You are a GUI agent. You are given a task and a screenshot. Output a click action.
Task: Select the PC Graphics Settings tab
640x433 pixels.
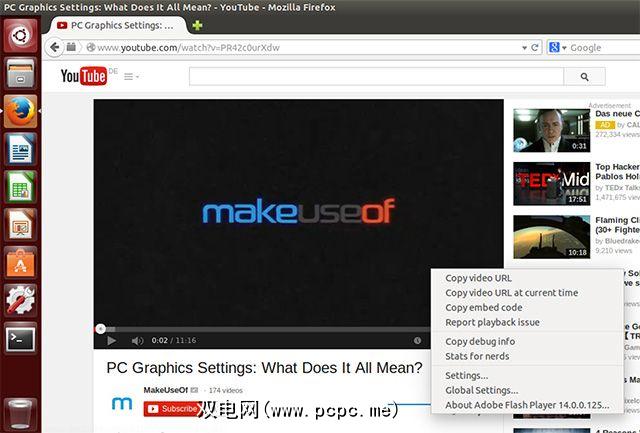[x=118, y=25]
